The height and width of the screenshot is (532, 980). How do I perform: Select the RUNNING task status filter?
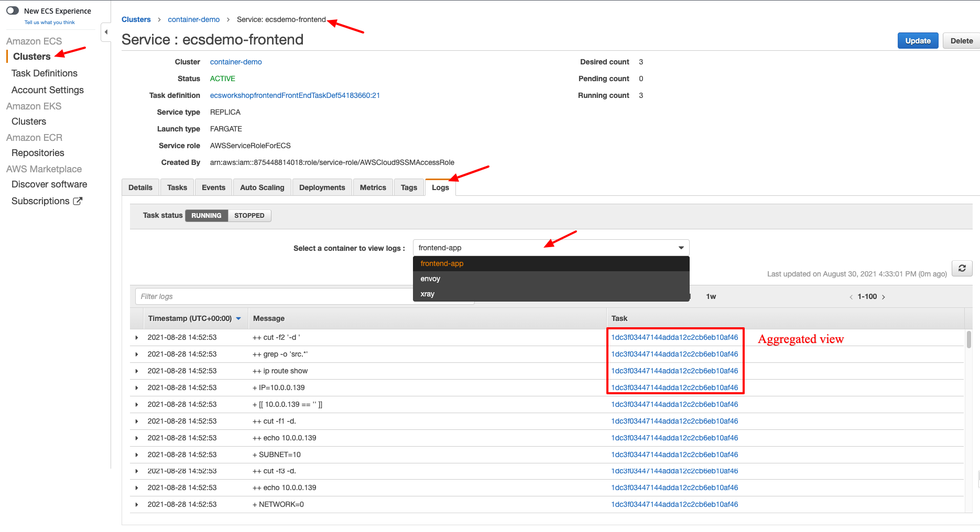tap(206, 215)
